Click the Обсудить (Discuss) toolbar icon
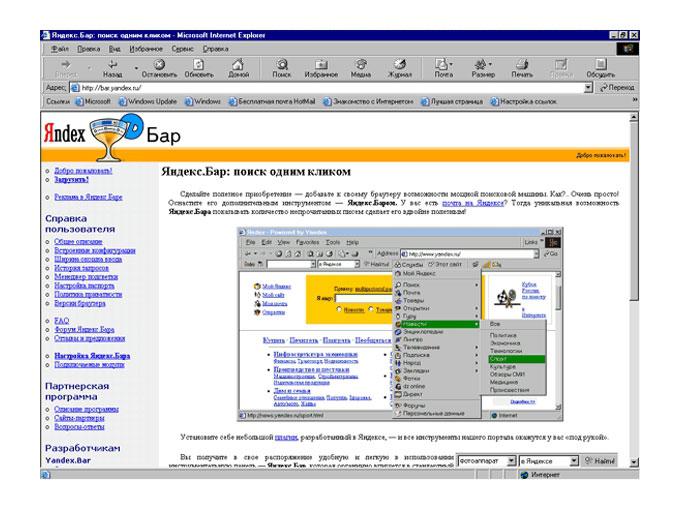This screenshot has width=680, height=510. coord(601,65)
